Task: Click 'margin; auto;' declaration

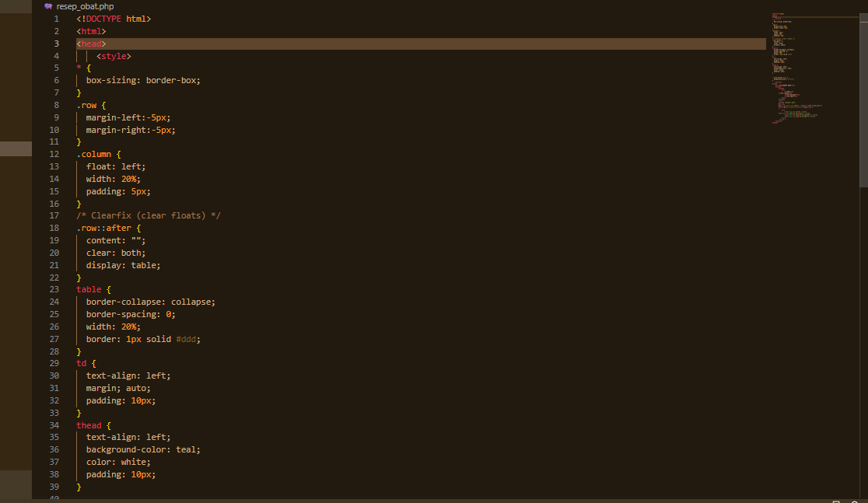Action: pos(118,389)
